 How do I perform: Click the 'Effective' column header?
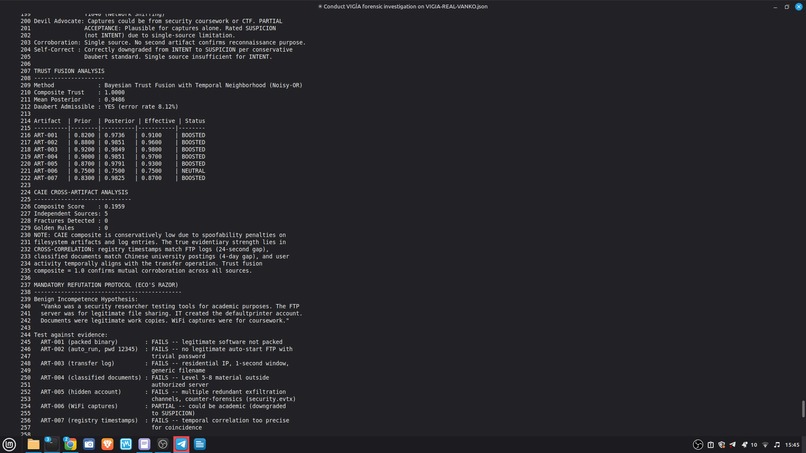tap(160, 121)
